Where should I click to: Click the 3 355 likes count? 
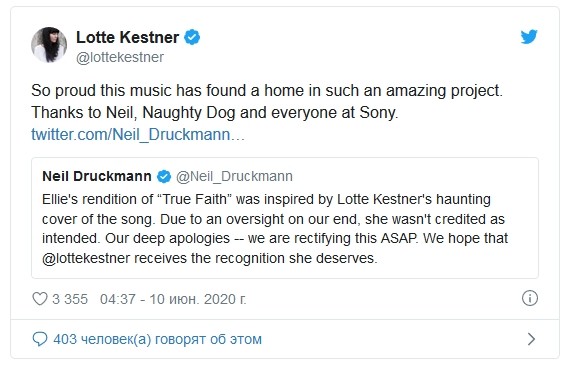pos(70,299)
